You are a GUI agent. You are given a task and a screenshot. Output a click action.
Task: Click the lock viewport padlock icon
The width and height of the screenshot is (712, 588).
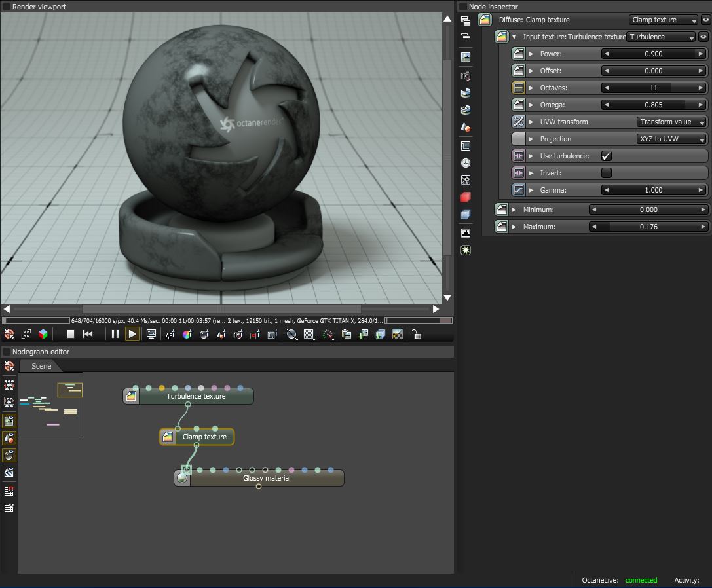(x=417, y=334)
